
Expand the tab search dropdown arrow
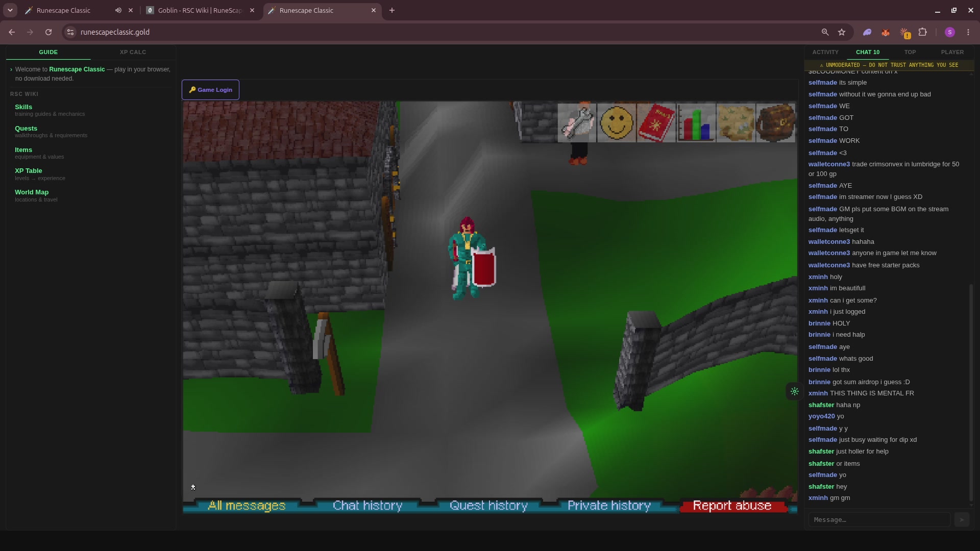pos(10,10)
